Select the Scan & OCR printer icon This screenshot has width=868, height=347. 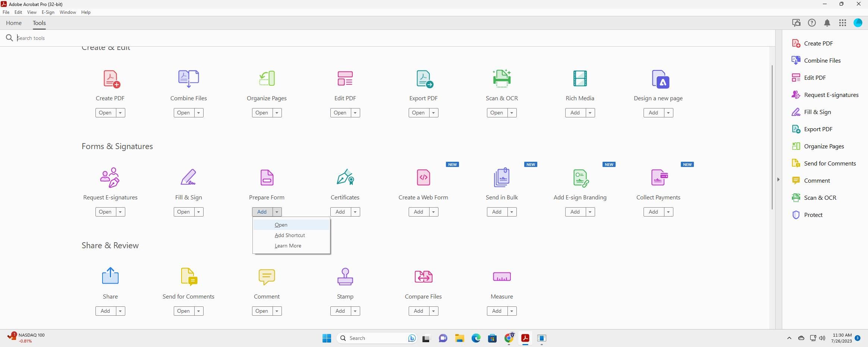coord(502,79)
